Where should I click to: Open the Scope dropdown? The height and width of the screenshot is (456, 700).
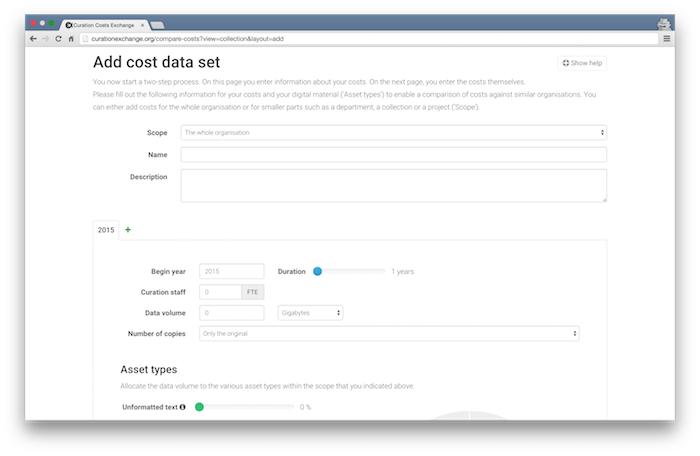(x=393, y=133)
